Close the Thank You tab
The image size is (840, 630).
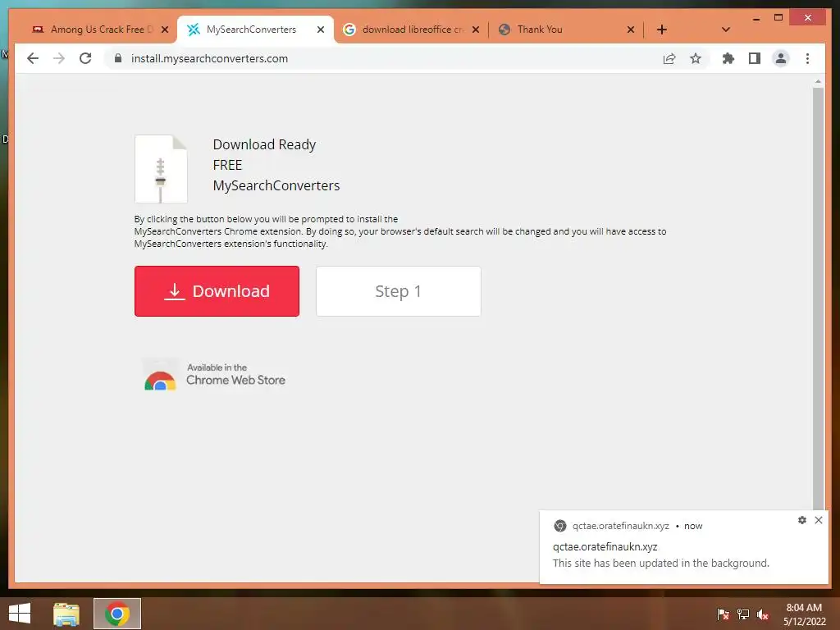pos(631,30)
